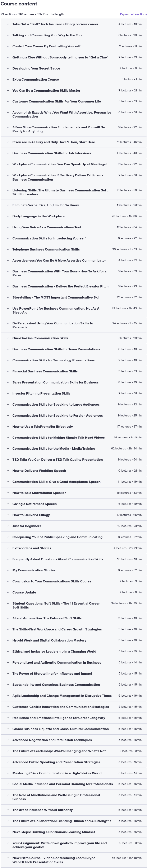The image size is (147, 868).
Task: Click the chevron next to One-On-One Communication Skills
Action: pos(8,338)
